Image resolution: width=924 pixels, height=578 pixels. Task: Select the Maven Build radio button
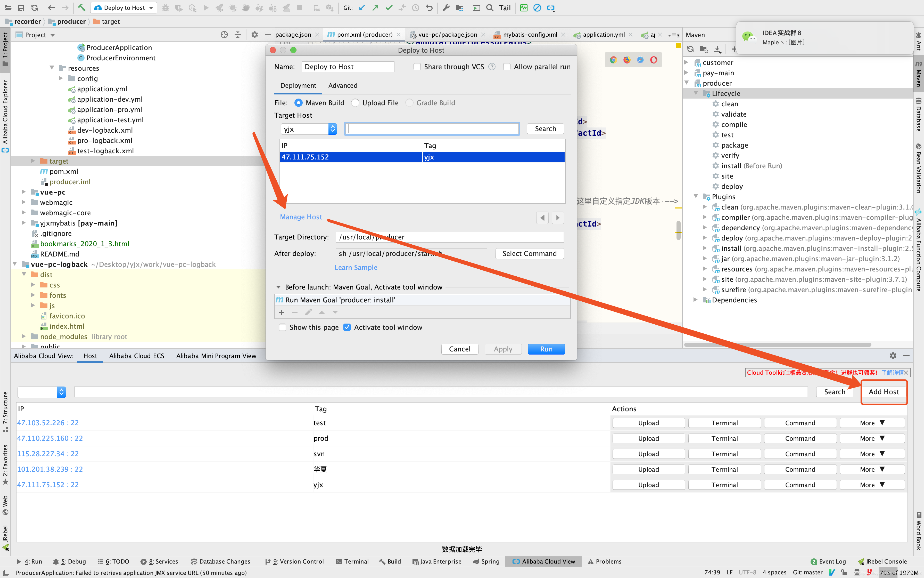click(298, 103)
